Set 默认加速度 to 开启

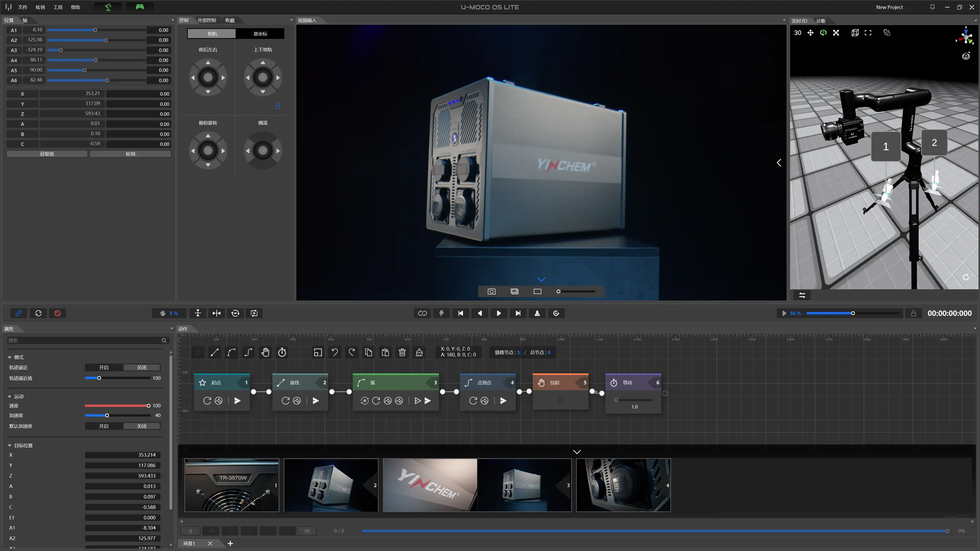103,426
